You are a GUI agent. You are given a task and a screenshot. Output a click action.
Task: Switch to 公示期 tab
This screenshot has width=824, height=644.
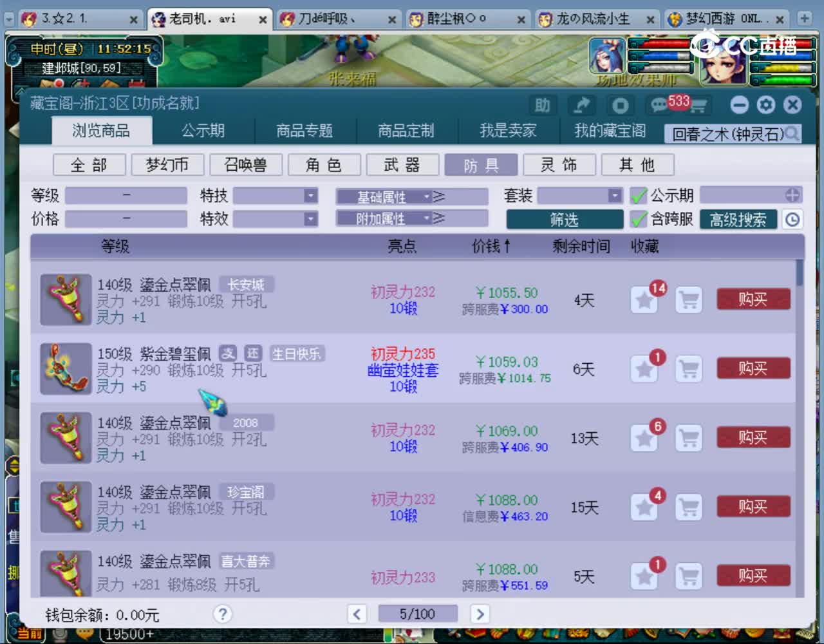pos(203,131)
